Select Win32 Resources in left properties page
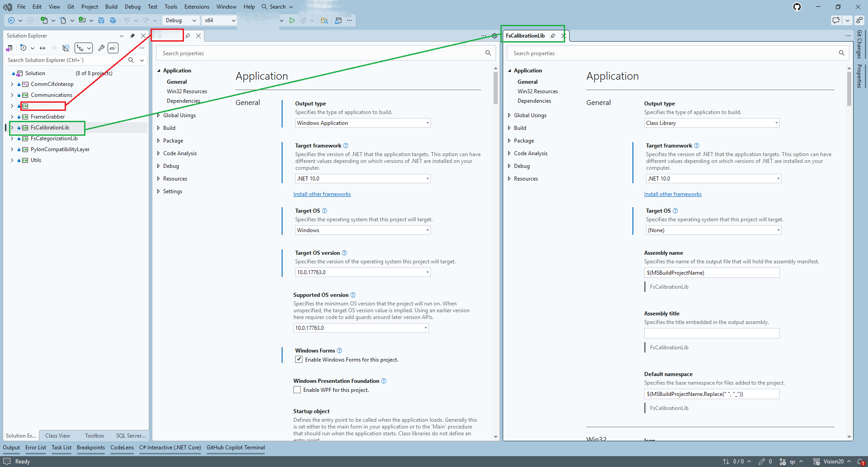The width and height of the screenshot is (868, 467). point(187,91)
